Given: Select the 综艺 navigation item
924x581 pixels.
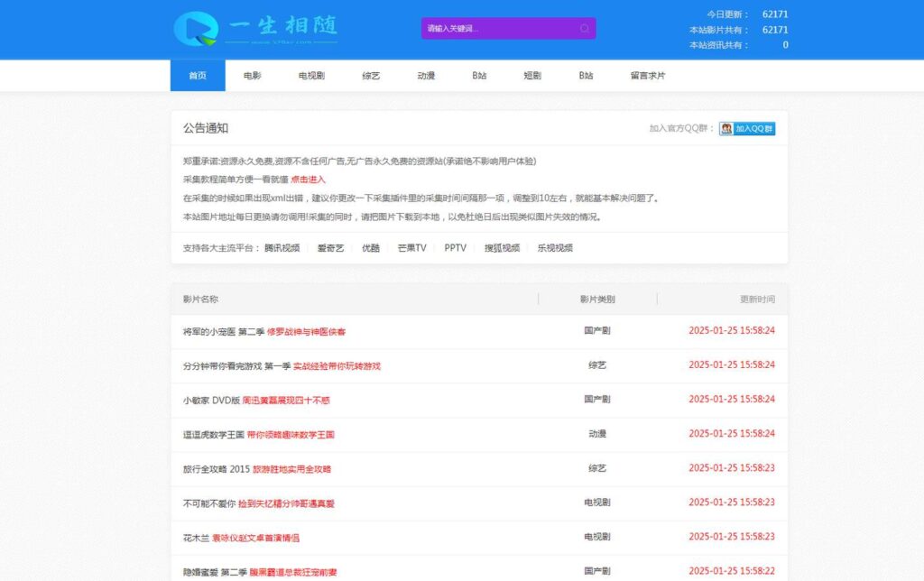Looking at the screenshot, I should click(370, 76).
